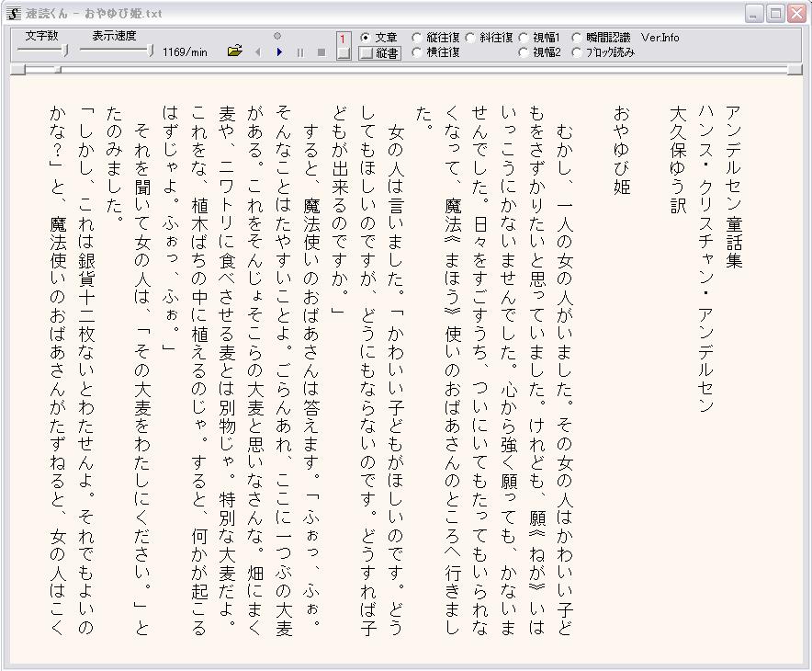812x671 pixels.
Task: Click the 1169/min speed value
Action: 185,51
